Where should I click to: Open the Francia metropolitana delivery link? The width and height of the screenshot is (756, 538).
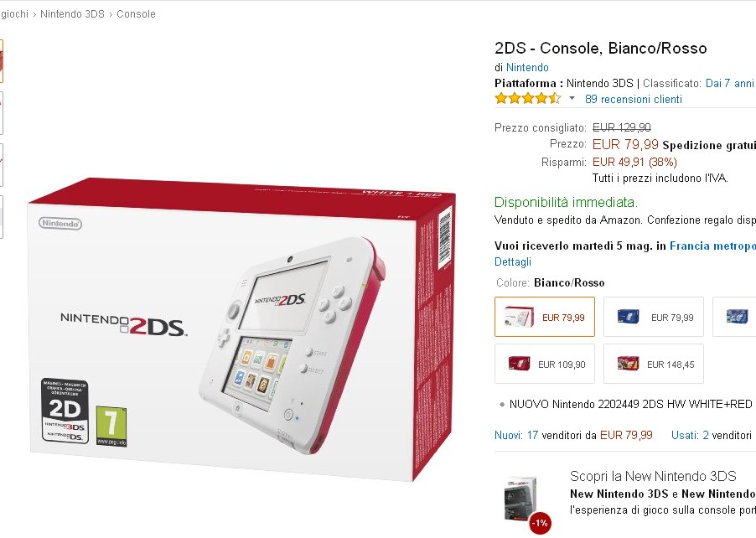[712, 246]
